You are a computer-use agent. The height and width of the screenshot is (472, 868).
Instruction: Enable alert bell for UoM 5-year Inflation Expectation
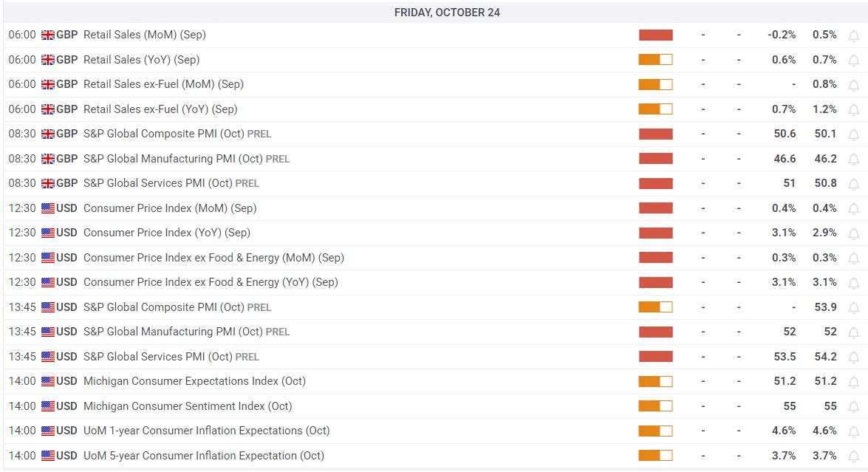[x=853, y=456]
